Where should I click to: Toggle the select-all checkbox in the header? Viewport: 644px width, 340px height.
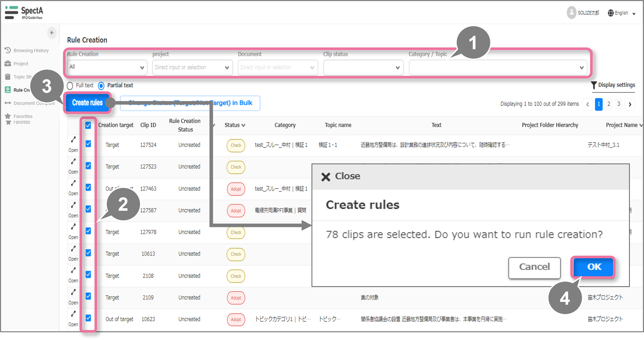[88, 125]
